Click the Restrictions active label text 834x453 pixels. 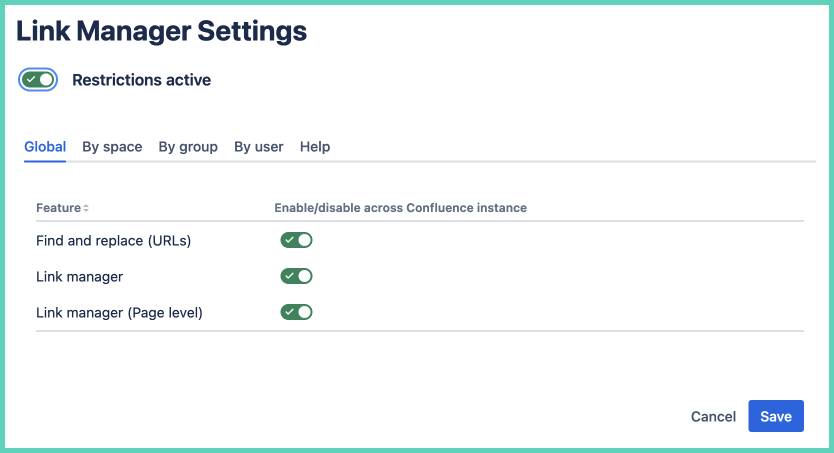(141, 80)
